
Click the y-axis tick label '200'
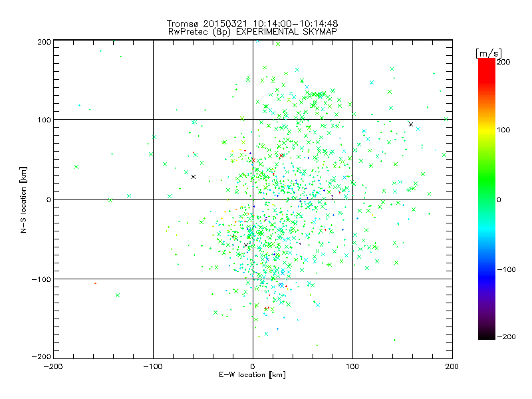(x=44, y=42)
